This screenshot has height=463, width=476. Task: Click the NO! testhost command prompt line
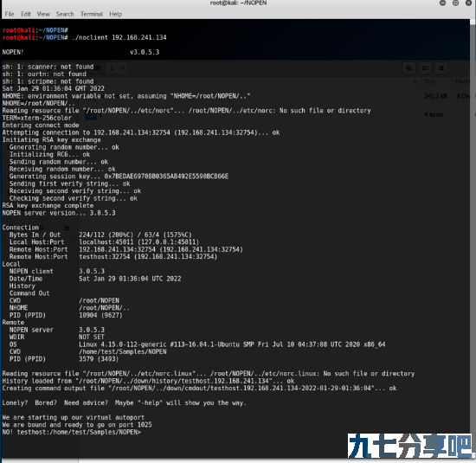(72, 432)
